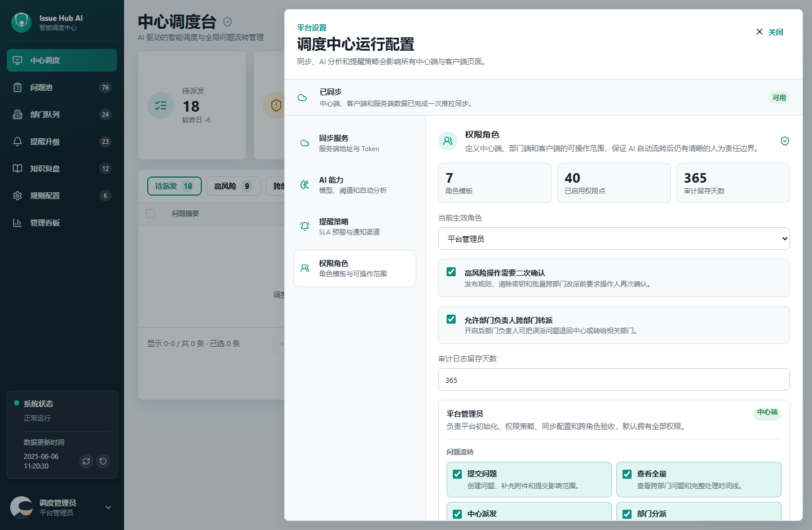
Task: Click the Issue Hub AI logo icon
Action: (x=21, y=22)
